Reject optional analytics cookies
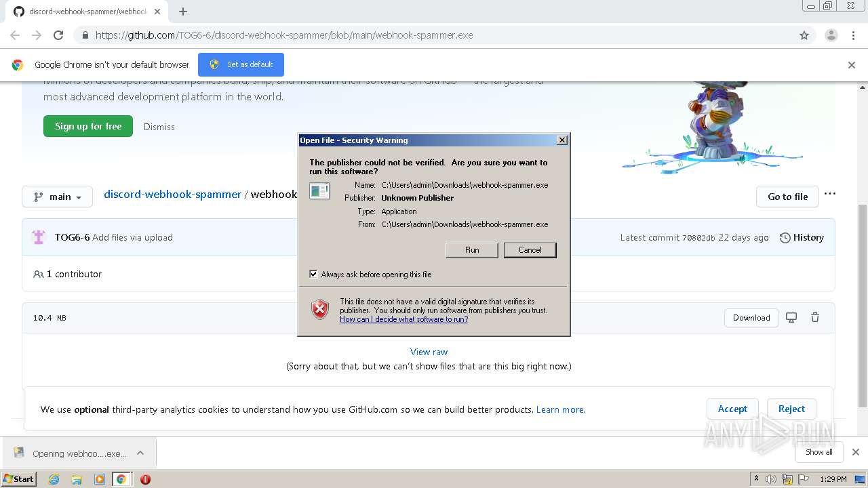Screen dimensions: 868x488 [791, 409]
